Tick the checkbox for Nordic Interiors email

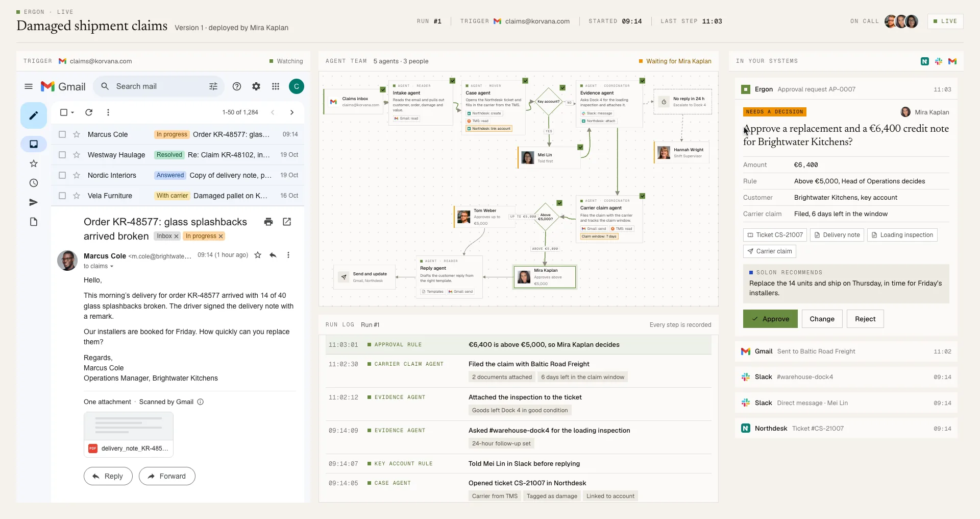coord(62,175)
